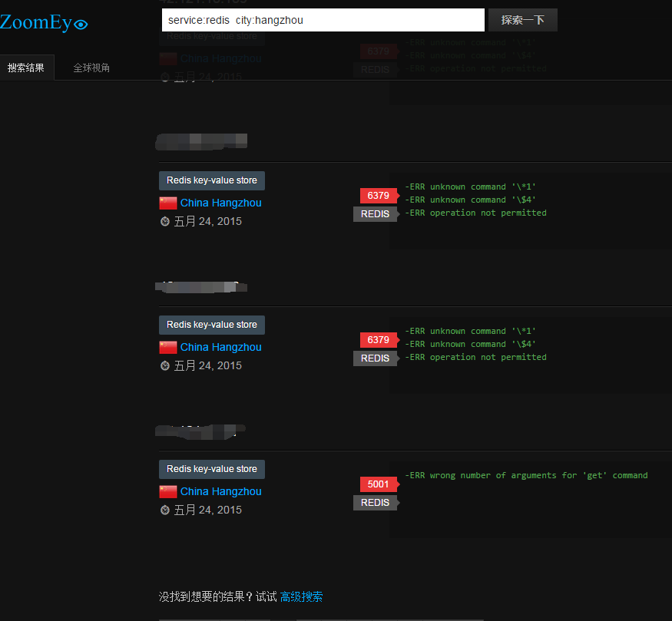This screenshot has width=672, height=621.
Task: Click China flag below the first blurred IP
Action: tap(167, 203)
